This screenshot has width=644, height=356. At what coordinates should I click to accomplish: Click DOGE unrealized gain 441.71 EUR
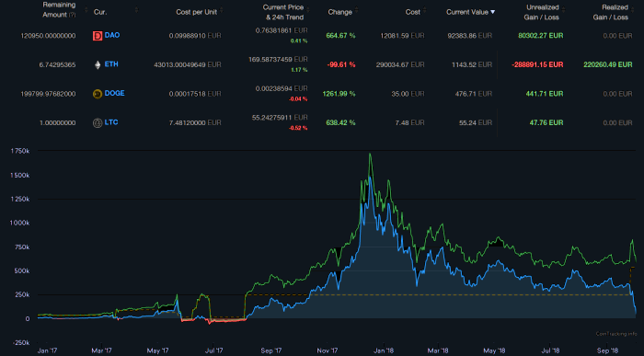545,94
